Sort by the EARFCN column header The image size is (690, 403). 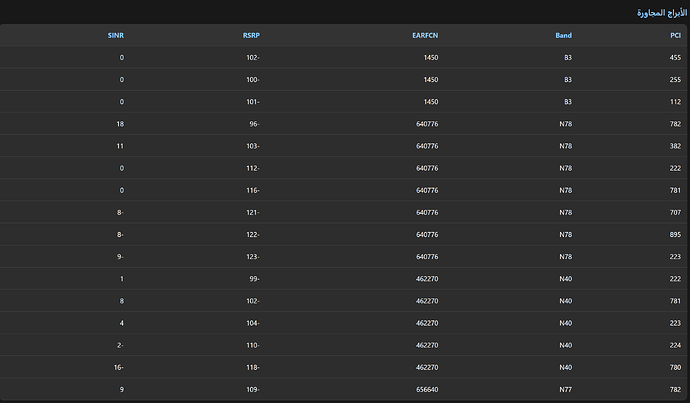coord(425,35)
